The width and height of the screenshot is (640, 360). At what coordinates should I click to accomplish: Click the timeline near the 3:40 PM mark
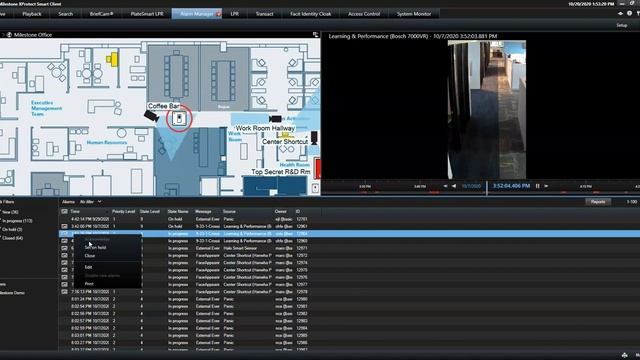pos(420,187)
